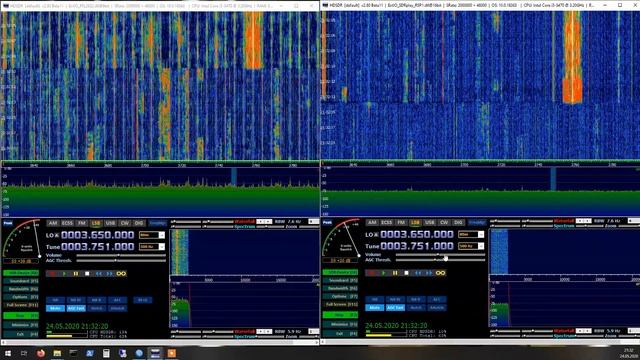Open the Windows Start menu
This screenshot has width=640, height=360.
click(7, 353)
